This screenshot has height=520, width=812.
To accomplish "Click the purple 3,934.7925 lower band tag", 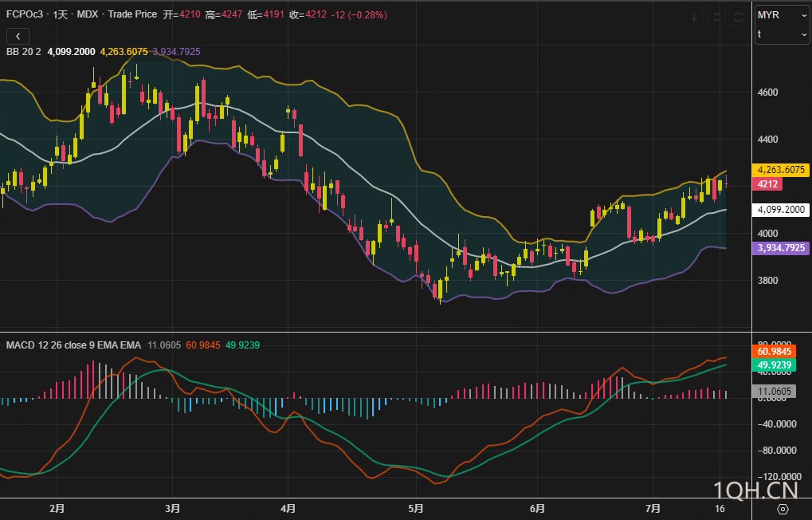I will 781,248.
